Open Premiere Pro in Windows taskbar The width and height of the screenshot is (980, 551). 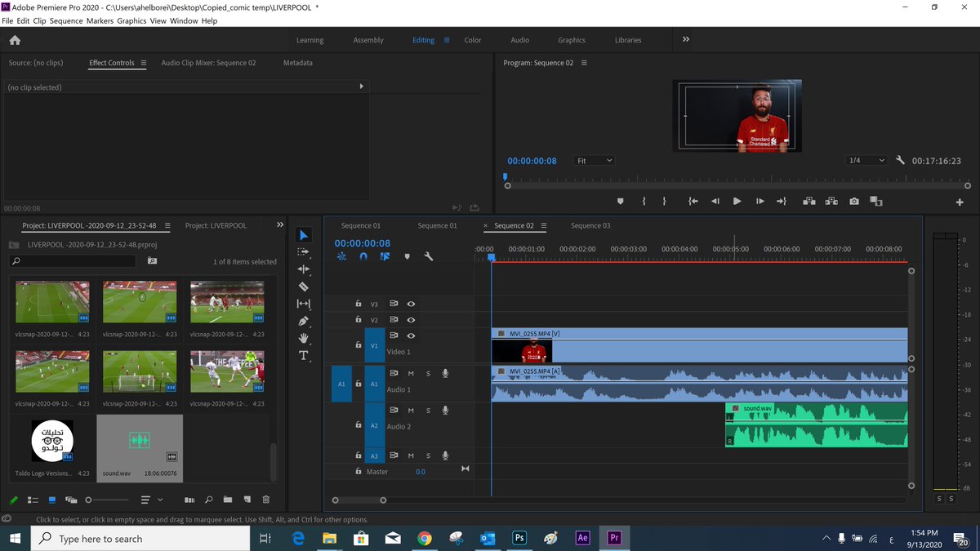pyautogui.click(x=615, y=538)
